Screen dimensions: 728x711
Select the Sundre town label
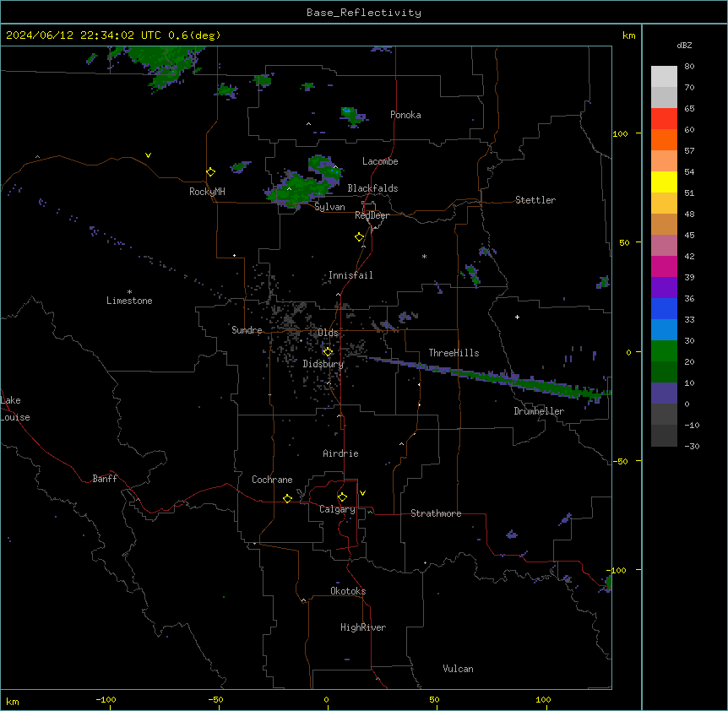coord(247,330)
